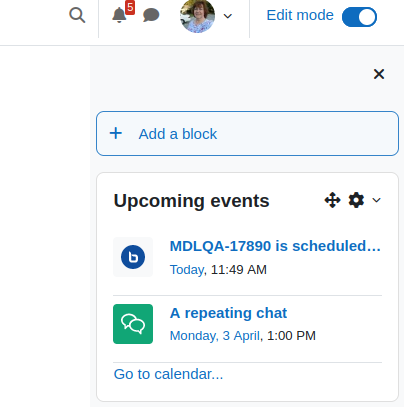Screen dimensions: 404x407
Task: Open the search magnifier icon
Action: (x=77, y=15)
